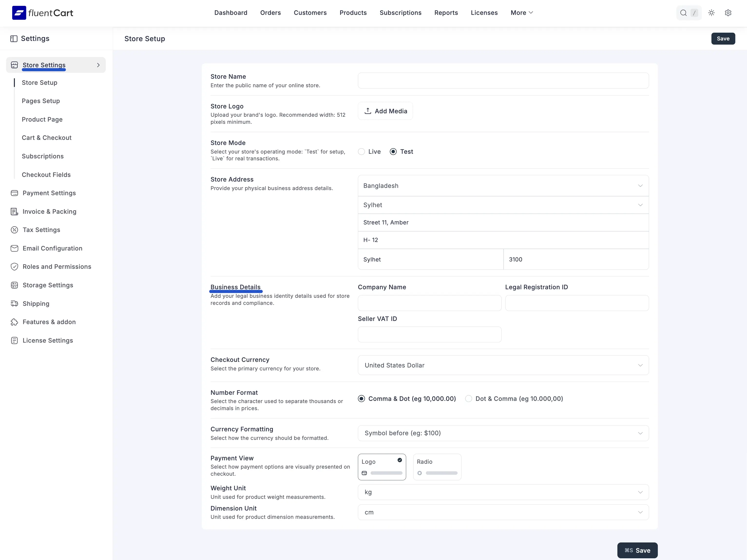Open Subscriptions in top navigation

tap(401, 13)
